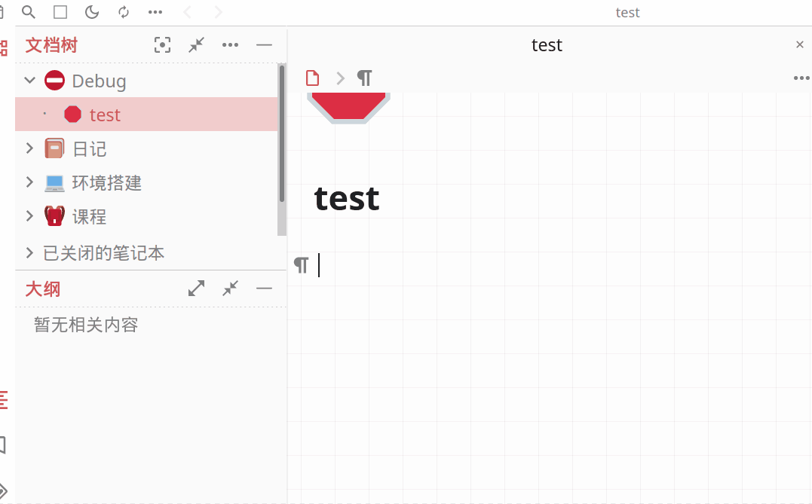The image size is (812, 504).
Task: Collapse all in 大纲 panel
Action: point(230,289)
